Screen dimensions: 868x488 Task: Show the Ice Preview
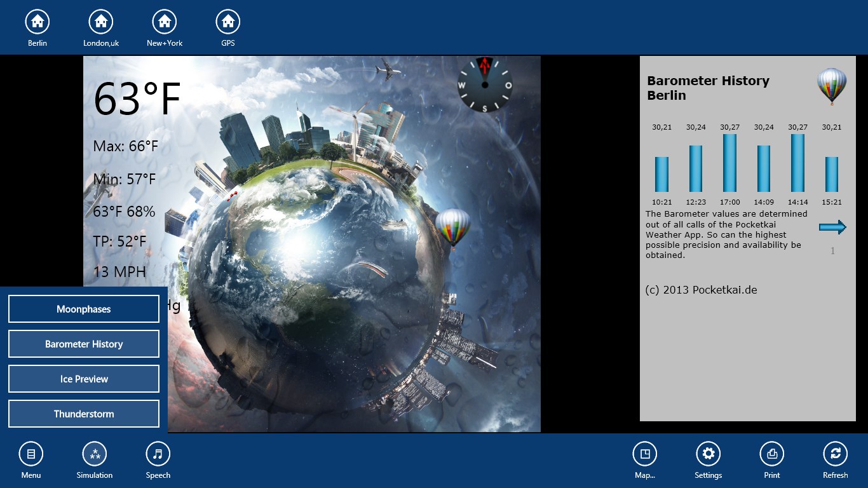83,379
